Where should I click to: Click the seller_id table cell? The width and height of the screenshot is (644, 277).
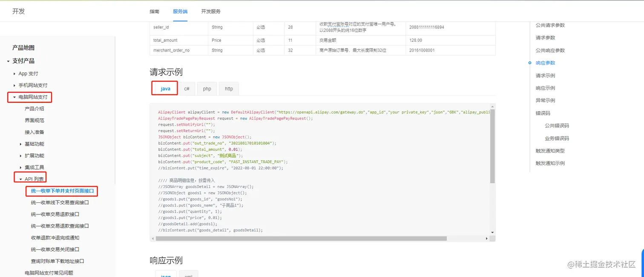click(179, 27)
